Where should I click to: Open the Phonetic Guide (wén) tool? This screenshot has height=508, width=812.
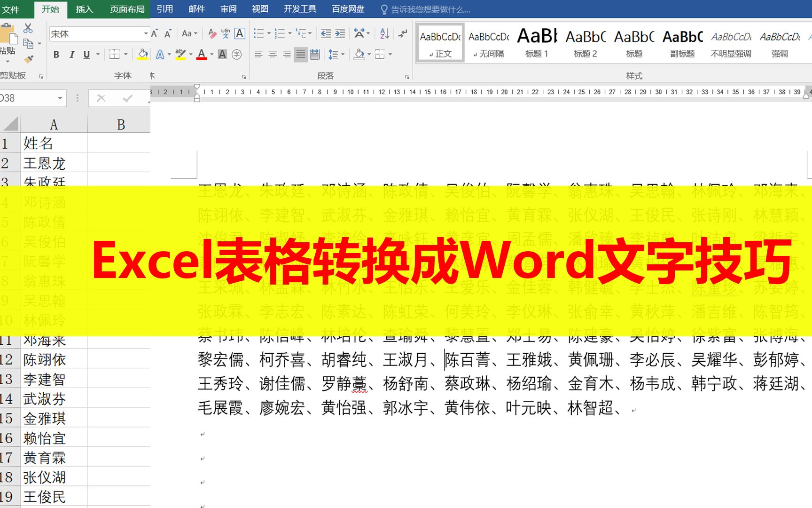[x=226, y=33]
